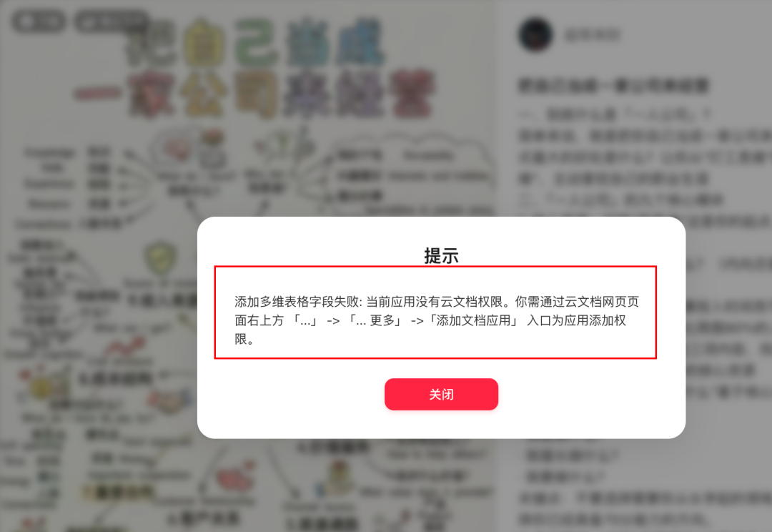Click the blurred username beside the avatar
Image resolution: width=772 pixels, height=532 pixels.
coord(593,35)
